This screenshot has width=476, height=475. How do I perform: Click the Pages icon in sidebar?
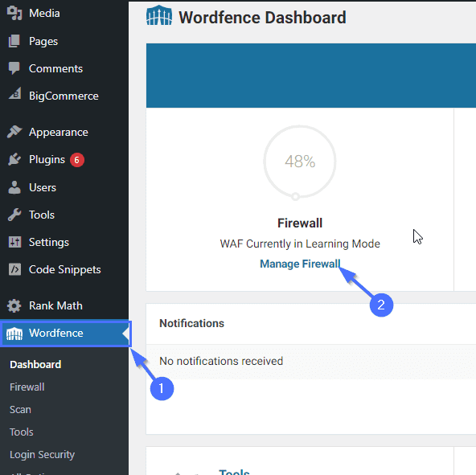[14, 41]
